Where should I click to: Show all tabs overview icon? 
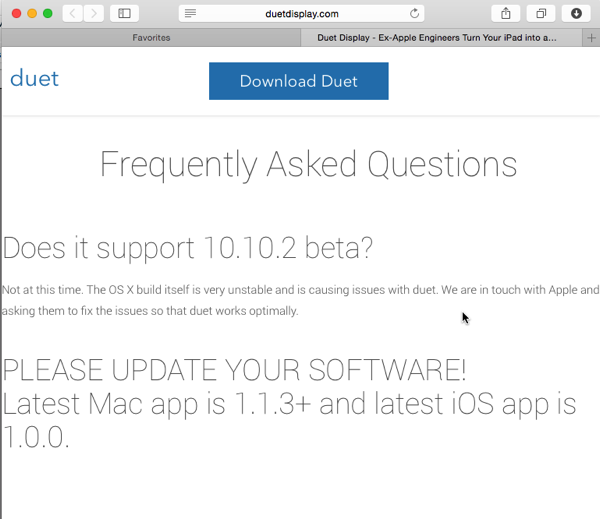(x=541, y=14)
